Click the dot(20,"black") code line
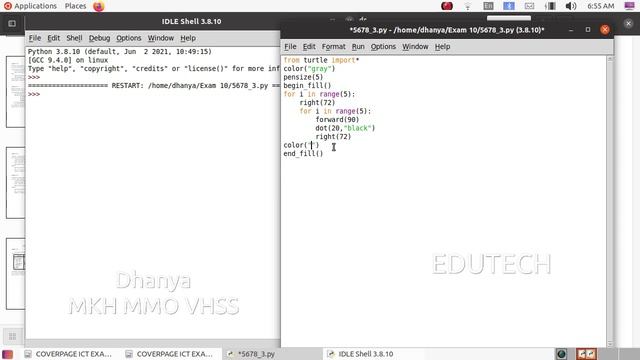Viewport: 640px width, 360px height. 345,128
